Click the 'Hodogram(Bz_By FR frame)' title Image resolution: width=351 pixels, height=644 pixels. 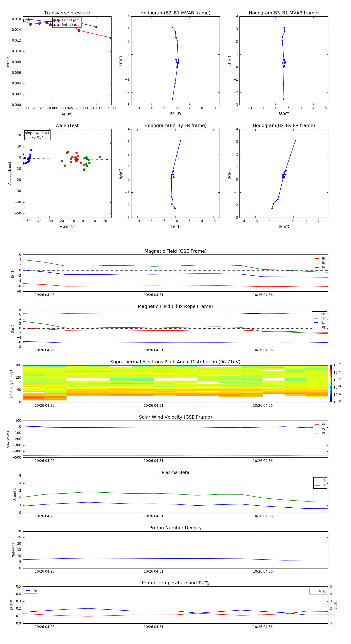175,125
